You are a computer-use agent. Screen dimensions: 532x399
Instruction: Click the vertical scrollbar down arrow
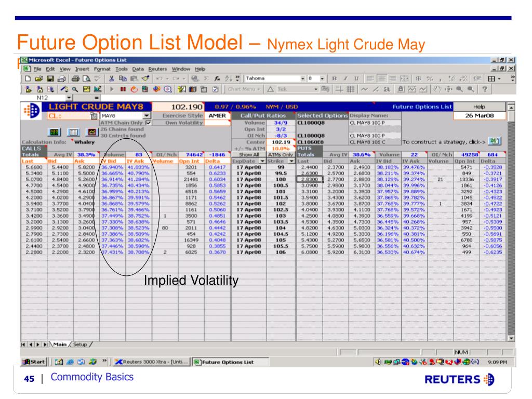tap(511, 338)
